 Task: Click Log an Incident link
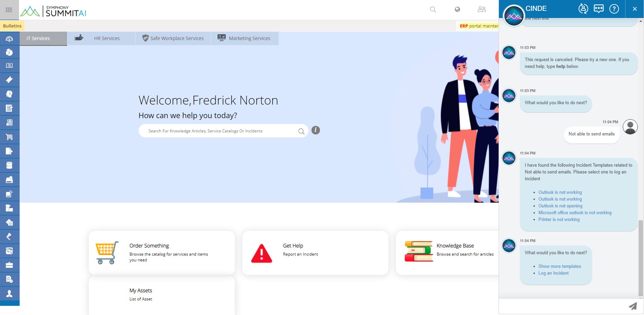(554, 273)
